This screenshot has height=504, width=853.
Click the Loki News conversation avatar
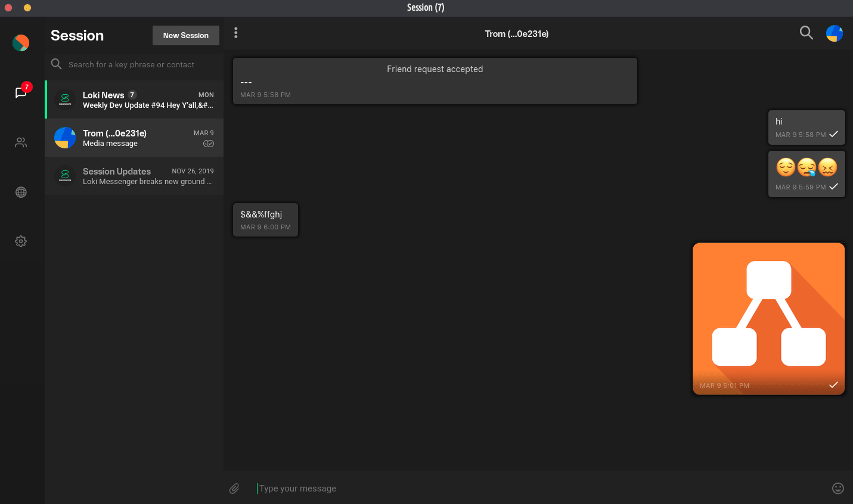(65, 99)
